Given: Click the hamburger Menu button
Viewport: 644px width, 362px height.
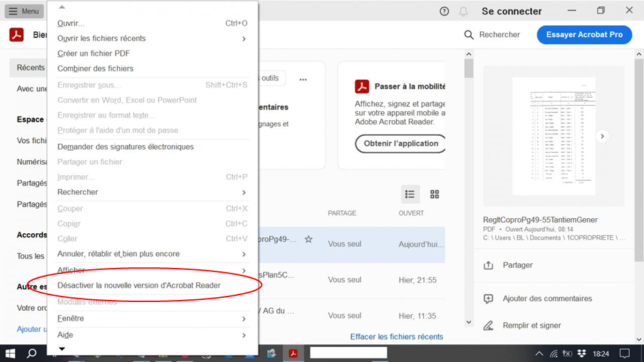Looking at the screenshot, I should (x=24, y=11).
